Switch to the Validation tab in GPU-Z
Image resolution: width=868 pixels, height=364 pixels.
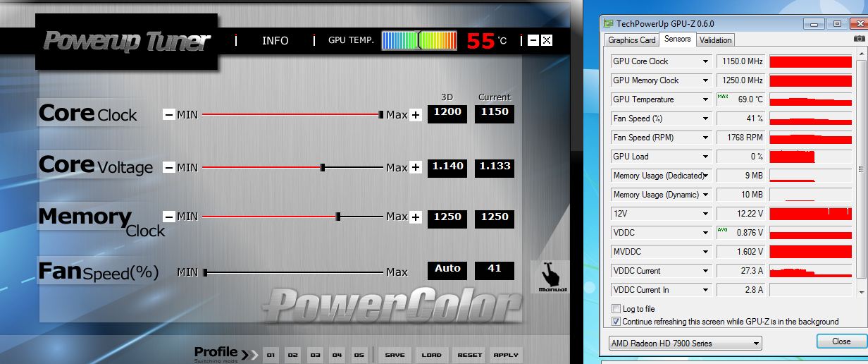pos(716,40)
